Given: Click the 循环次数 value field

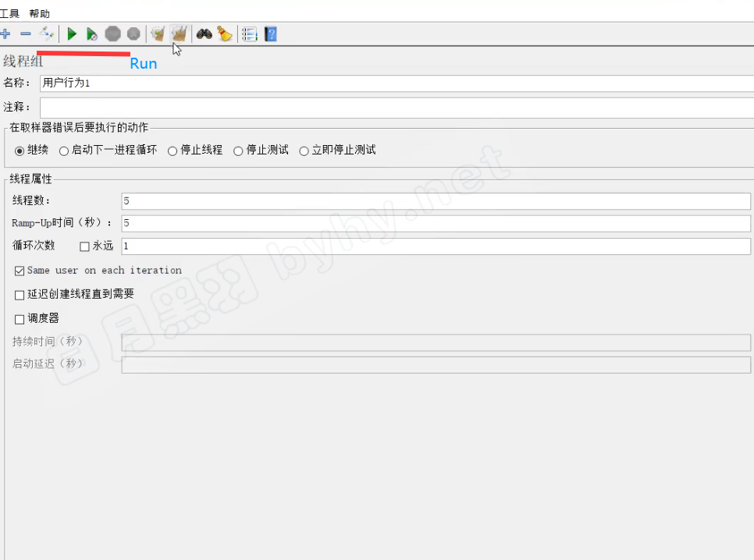Looking at the screenshot, I should coord(436,246).
